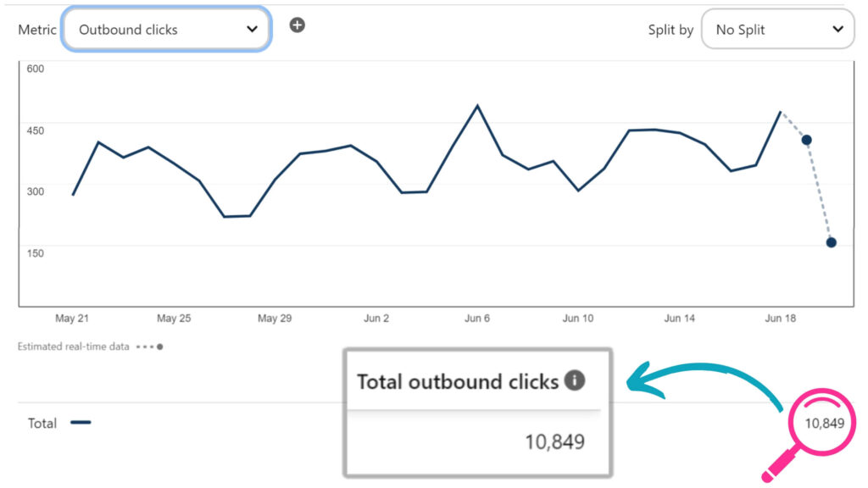Click the info icon beside Total outbound clicks

pyautogui.click(x=575, y=380)
